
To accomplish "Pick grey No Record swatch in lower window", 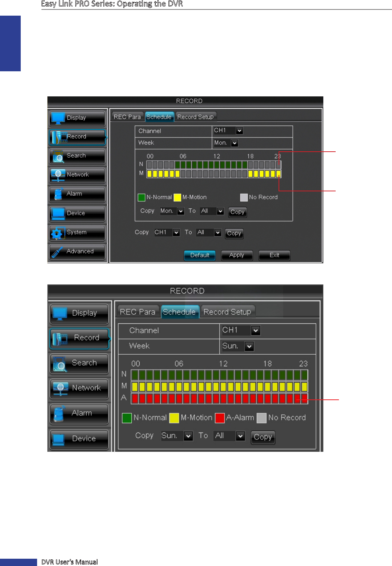I will 261,418.
